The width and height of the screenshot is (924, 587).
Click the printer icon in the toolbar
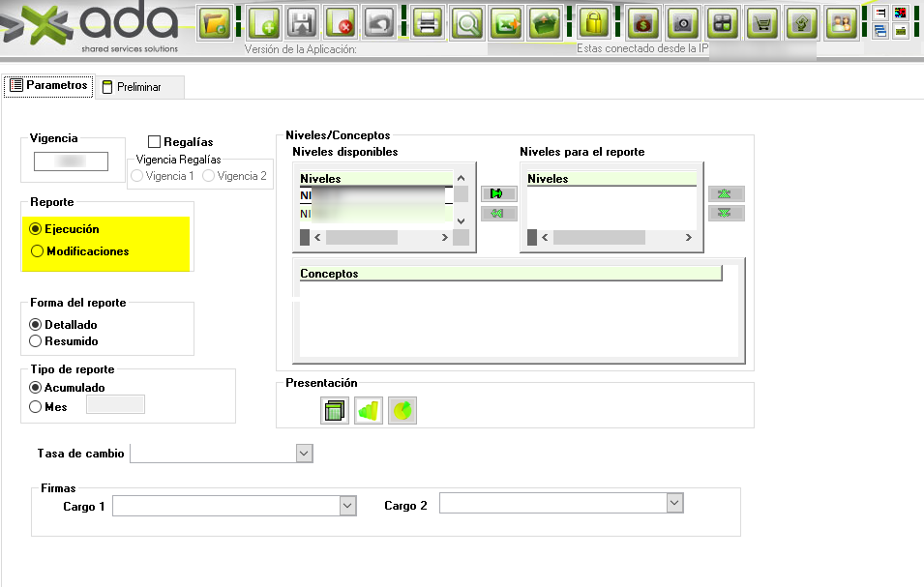427,22
